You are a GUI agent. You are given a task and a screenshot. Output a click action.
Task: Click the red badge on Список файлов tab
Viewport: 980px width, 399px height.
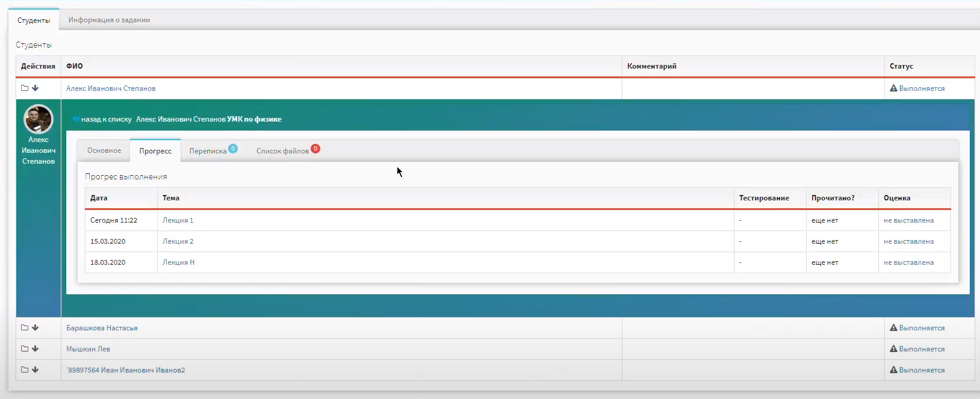[x=315, y=148]
